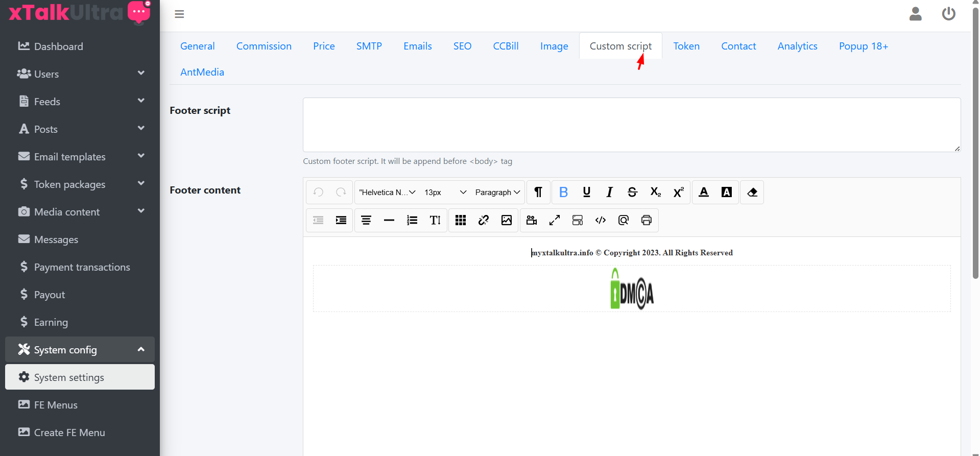Click the print icon in editor

646,220
